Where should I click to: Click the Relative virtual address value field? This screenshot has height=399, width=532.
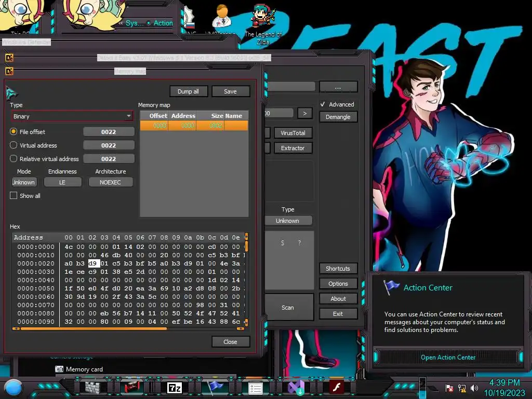109,159
